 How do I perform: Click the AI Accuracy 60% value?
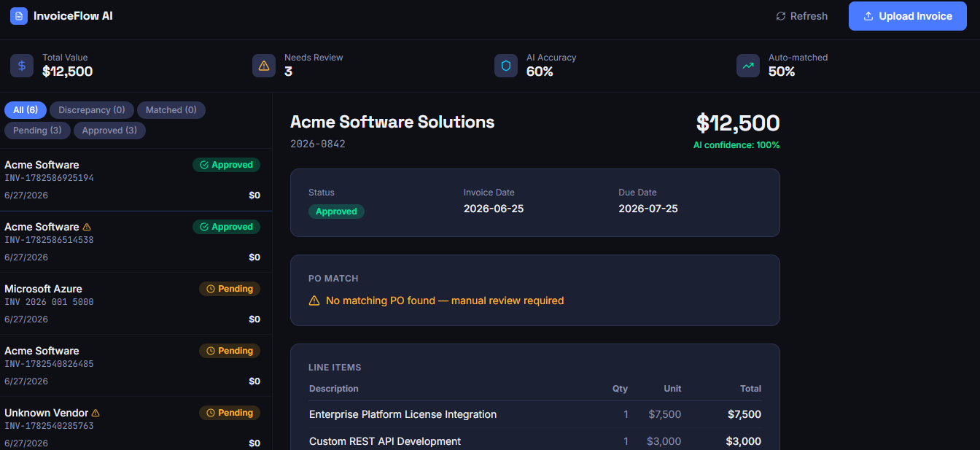point(540,71)
